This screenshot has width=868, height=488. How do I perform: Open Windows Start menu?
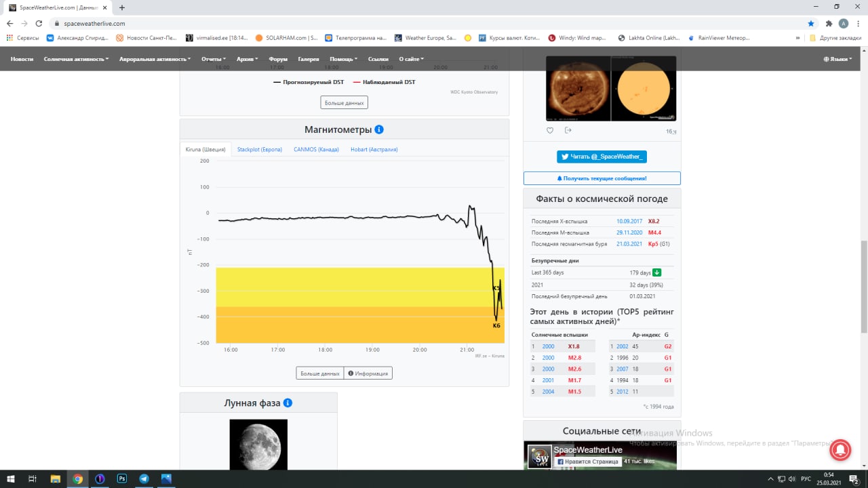click(10, 479)
